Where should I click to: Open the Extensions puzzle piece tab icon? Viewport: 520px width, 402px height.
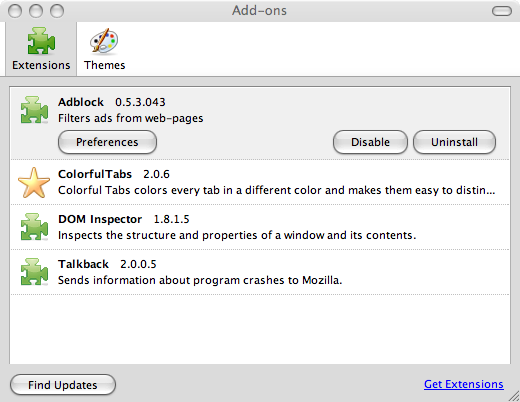pos(41,41)
